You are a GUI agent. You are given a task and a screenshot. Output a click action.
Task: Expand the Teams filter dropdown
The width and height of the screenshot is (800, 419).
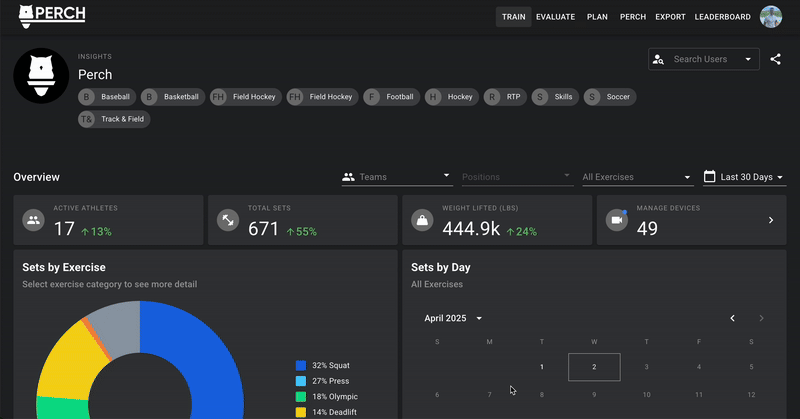click(396, 177)
